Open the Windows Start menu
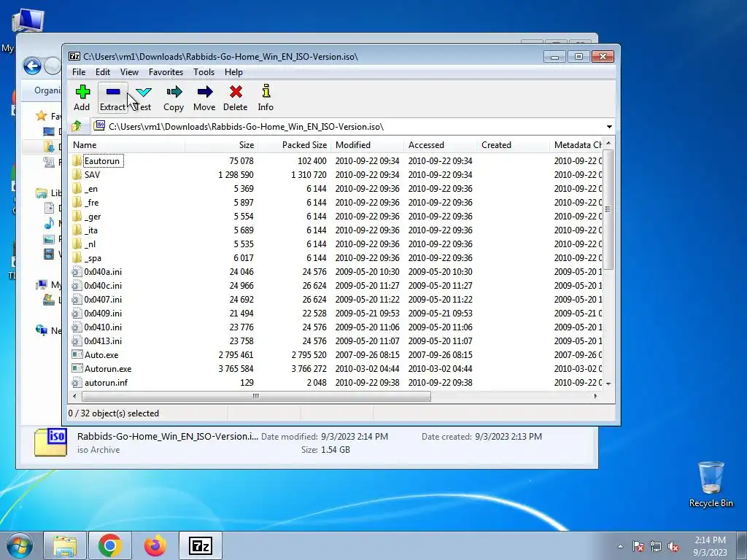Screen dimensions: 747x560 click(x=20, y=546)
